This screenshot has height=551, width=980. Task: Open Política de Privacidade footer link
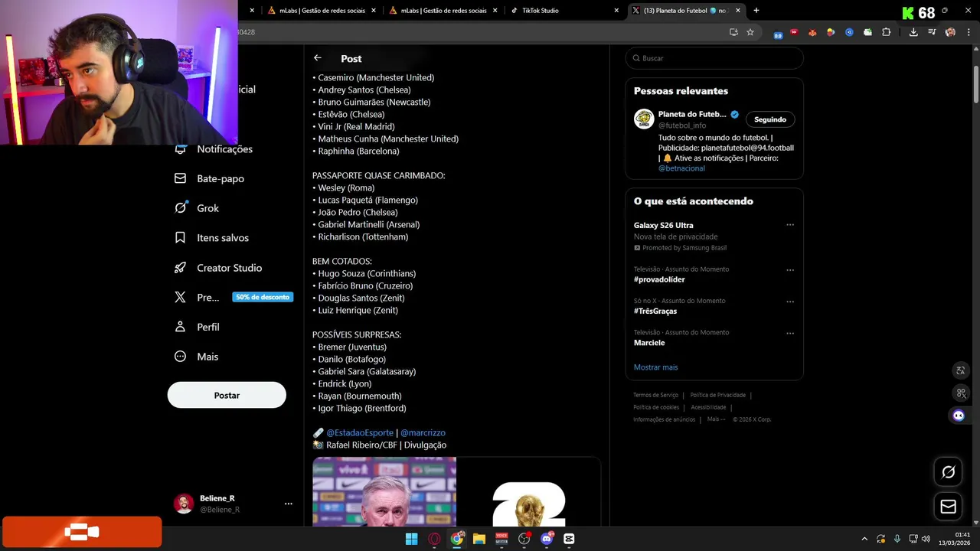717,395
